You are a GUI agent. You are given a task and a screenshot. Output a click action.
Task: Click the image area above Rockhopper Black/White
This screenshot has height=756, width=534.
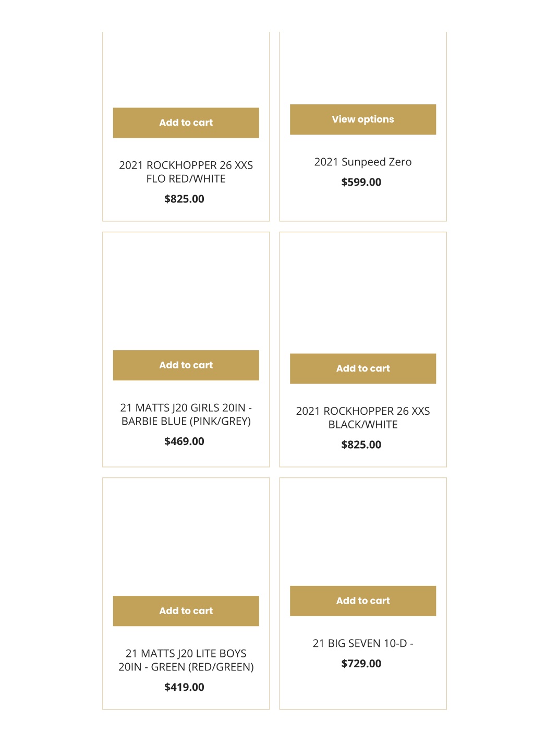363,293
